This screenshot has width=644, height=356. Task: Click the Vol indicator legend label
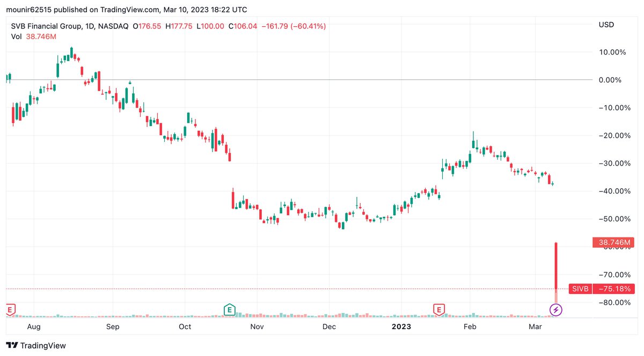pyautogui.click(x=16, y=36)
